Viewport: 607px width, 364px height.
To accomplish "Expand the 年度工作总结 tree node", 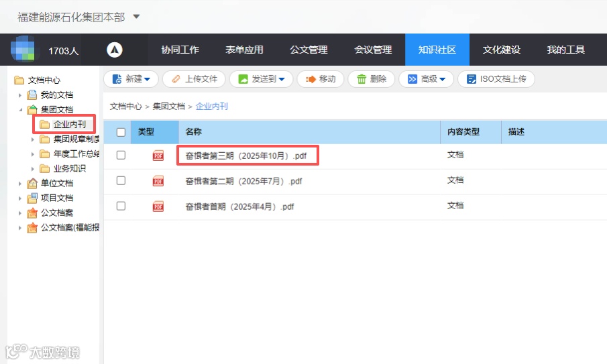I will point(33,154).
